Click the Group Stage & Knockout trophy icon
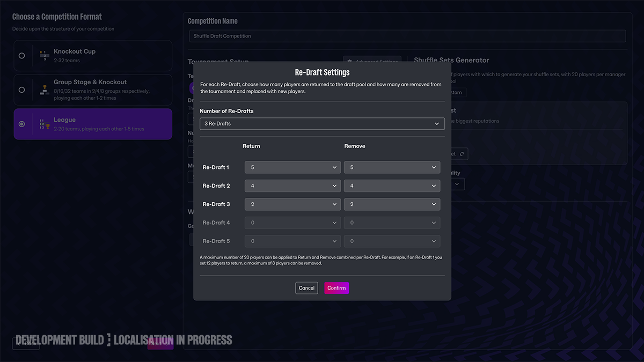Screen dimensions: 644x362 pos(45,90)
